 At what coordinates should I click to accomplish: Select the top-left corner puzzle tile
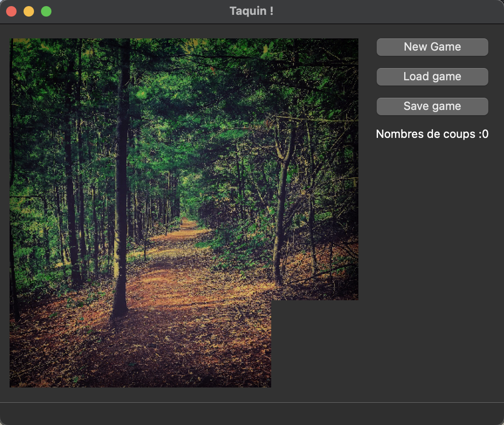coord(53,82)
